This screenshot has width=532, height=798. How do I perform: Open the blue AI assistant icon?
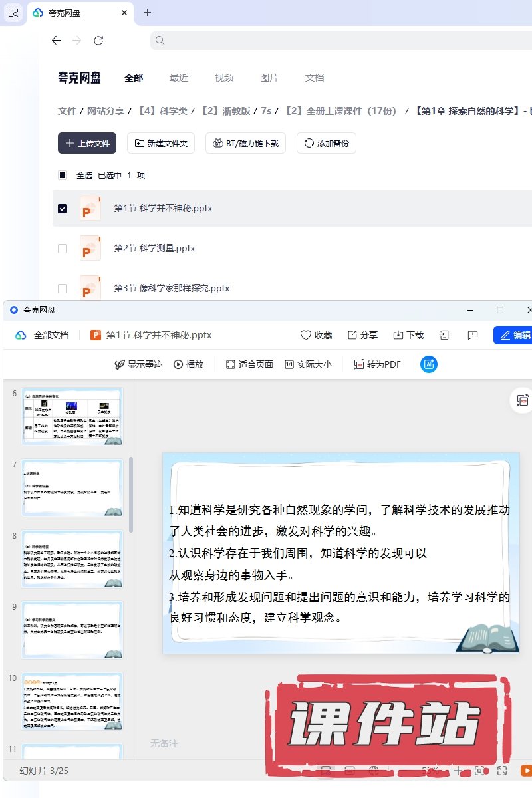coord(429,364)
